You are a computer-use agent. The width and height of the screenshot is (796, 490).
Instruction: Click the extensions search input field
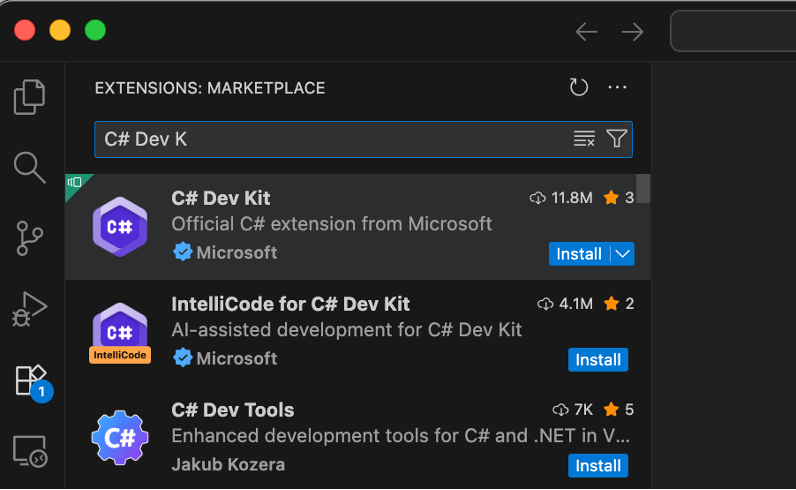(330, 139)
